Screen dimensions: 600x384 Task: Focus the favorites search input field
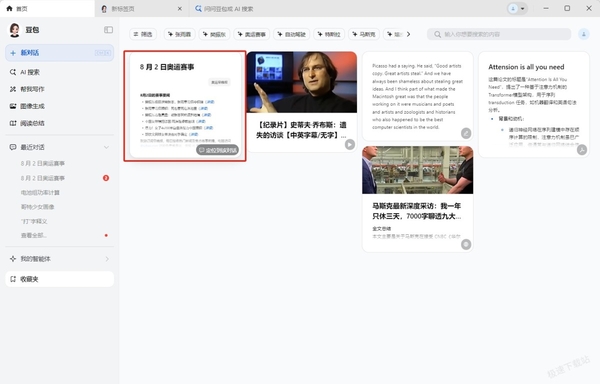(x=499, y=34)
